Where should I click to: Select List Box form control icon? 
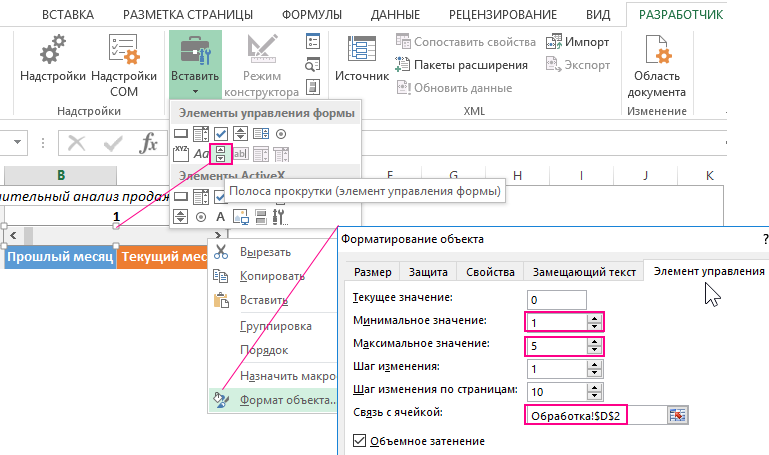(x=260, y=133)
